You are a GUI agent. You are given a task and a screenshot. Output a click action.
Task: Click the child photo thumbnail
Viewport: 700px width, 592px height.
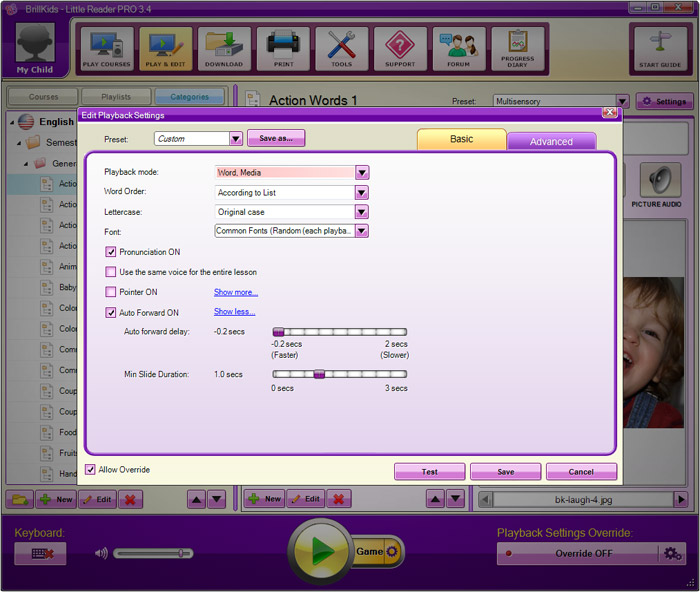654,353
